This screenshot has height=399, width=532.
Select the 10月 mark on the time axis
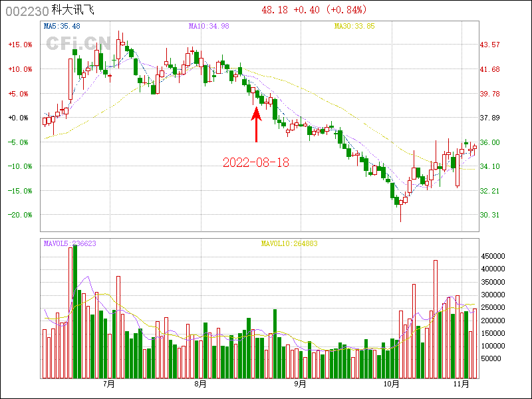pos(391,384)
